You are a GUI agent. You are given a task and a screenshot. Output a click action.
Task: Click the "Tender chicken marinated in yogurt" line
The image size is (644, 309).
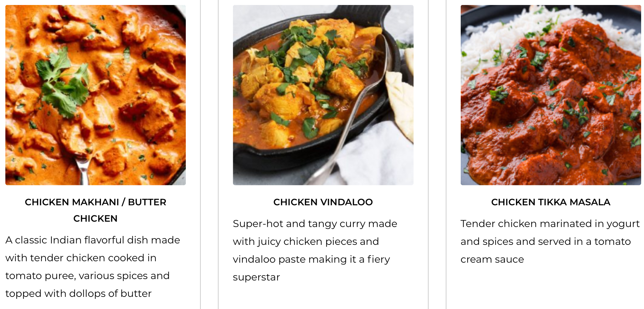tap(550, 223)
